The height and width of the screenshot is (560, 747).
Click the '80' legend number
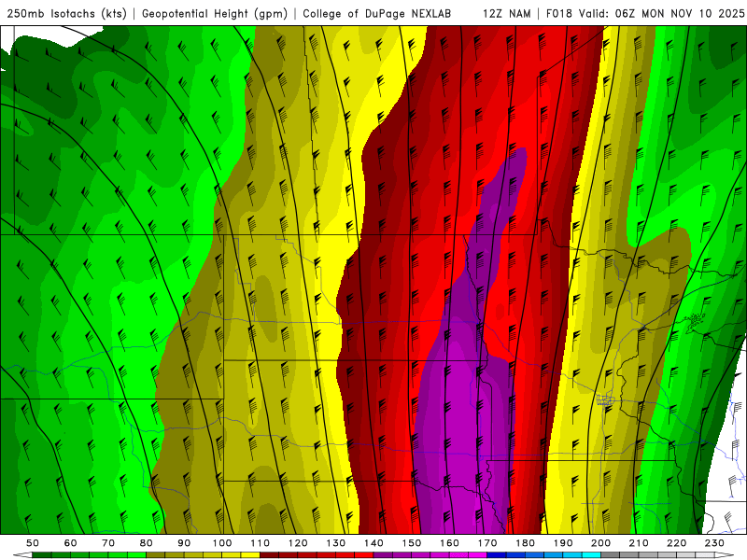146,543
